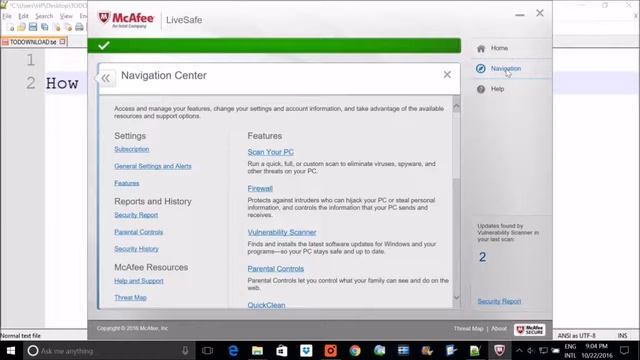Viewport: 640px width, 360px height.
Task: Open Windows Store from taskbar
Action: (x=282, y=351)
